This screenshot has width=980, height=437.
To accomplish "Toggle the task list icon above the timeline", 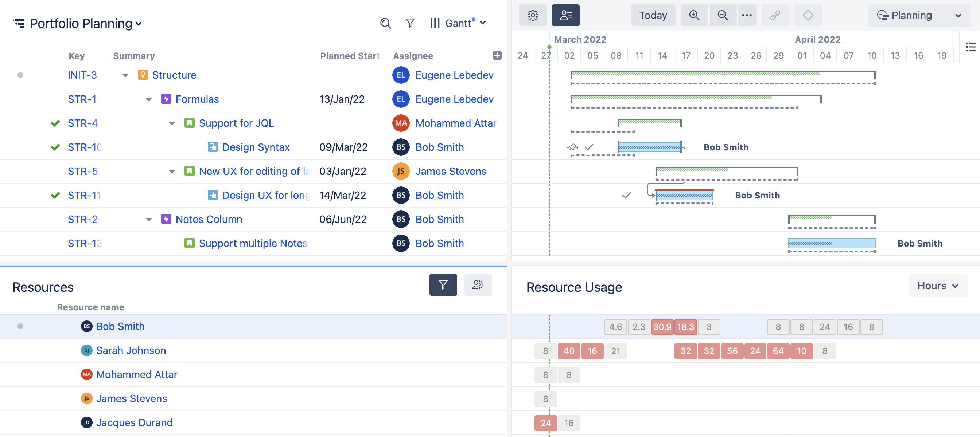I will pos(971,47).
